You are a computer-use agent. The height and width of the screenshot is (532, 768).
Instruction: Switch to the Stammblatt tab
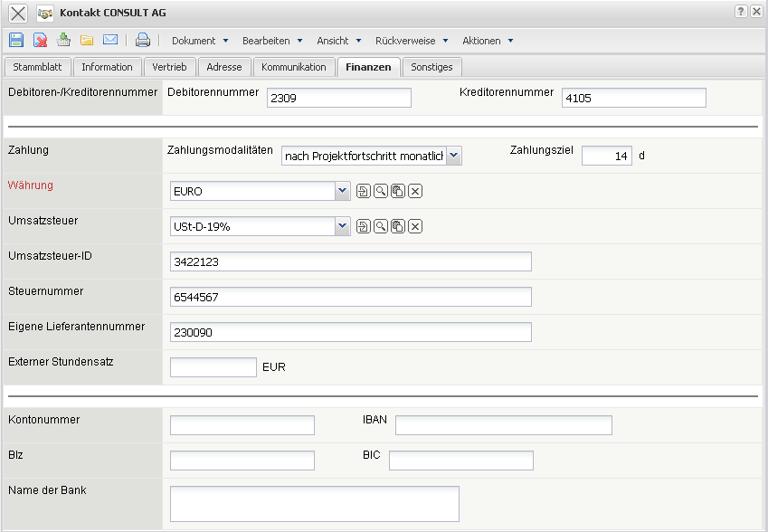coord(37,67)
